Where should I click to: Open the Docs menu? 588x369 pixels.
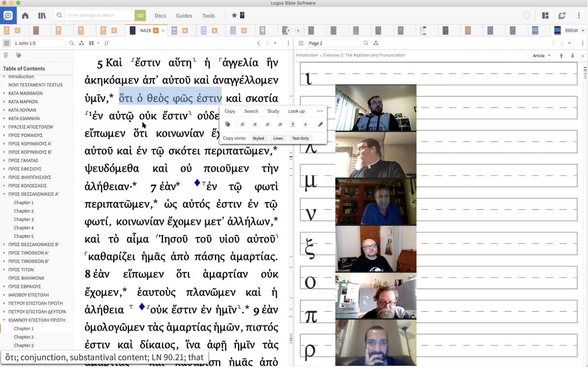click(x=160, y=16)
